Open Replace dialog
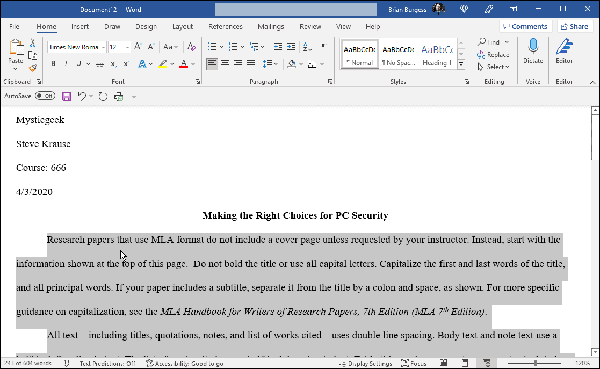The image size is (600, 369). (x=493, y=55)
